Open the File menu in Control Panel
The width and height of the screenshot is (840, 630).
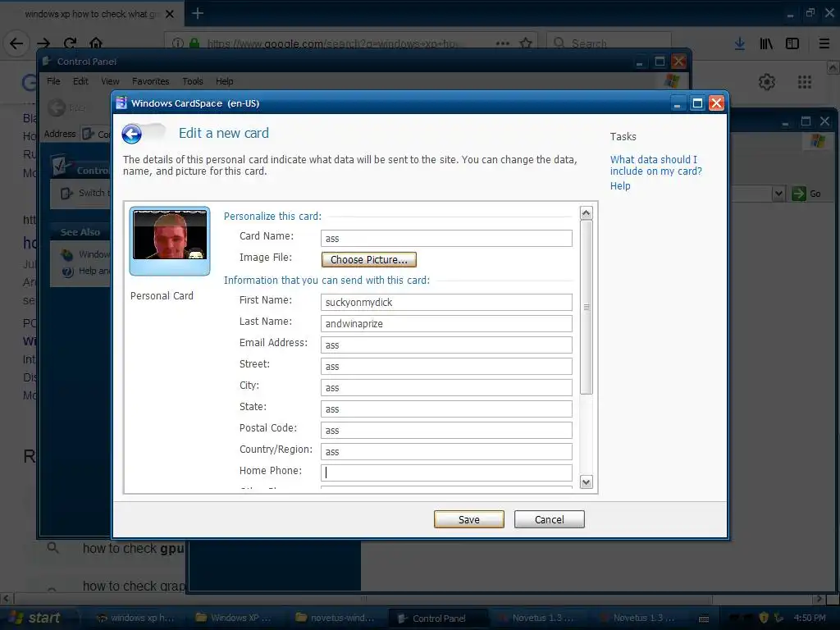(x=53, y=81)
